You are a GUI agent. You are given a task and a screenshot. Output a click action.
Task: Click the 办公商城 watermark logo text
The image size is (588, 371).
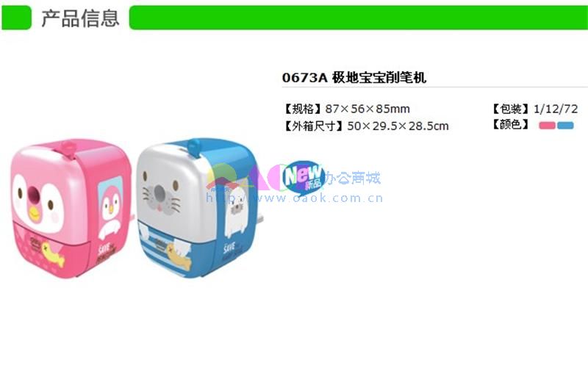(353, 178)
